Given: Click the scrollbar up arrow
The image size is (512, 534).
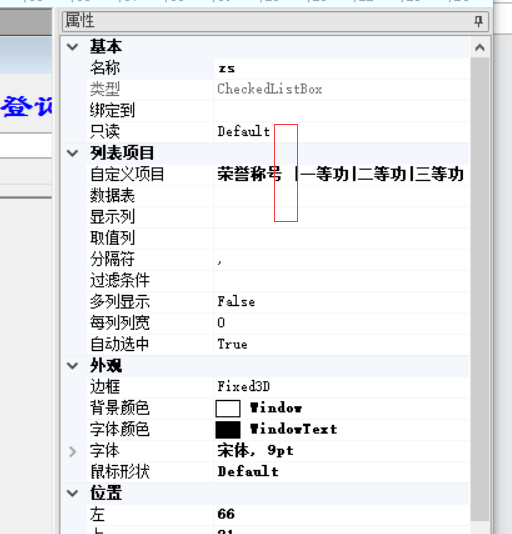Looking at the screenshot, I should coord(480,47).
